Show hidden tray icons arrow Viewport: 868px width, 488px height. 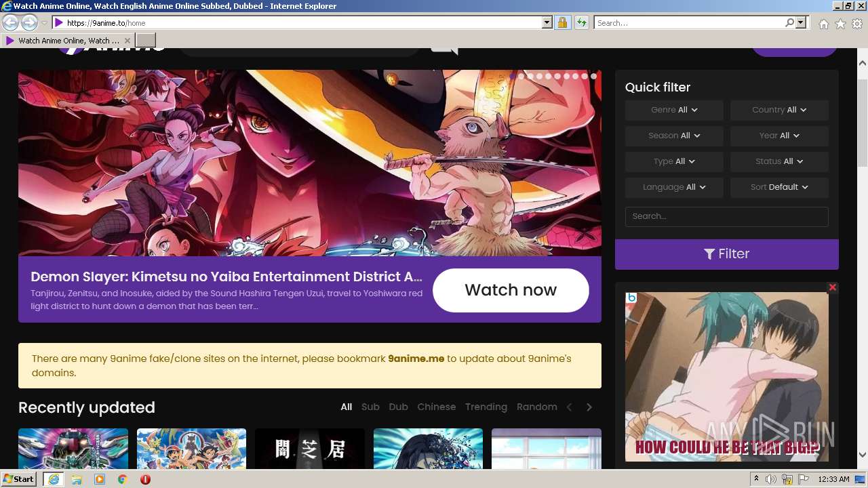click(x=757, y=479)
